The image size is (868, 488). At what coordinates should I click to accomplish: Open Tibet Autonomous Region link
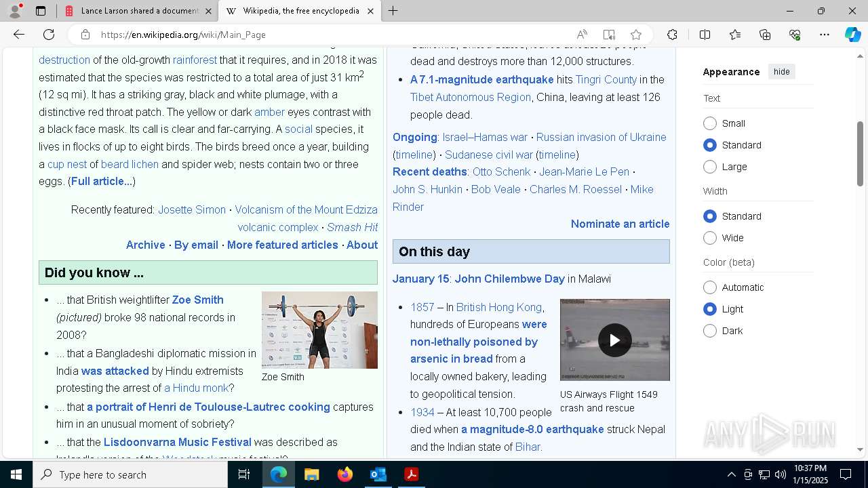pos(471,97)
